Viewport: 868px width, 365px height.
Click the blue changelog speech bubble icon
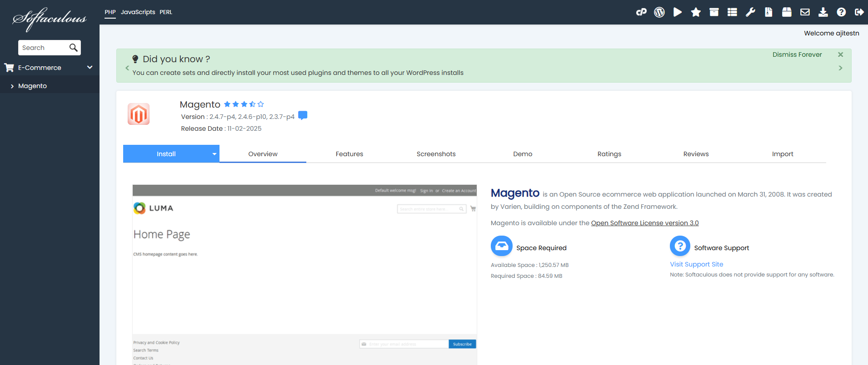[303, 115]
